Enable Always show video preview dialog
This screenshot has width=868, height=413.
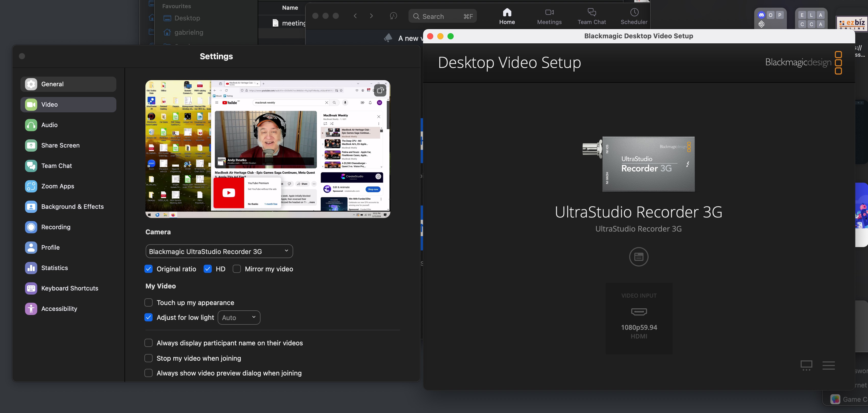148,373
